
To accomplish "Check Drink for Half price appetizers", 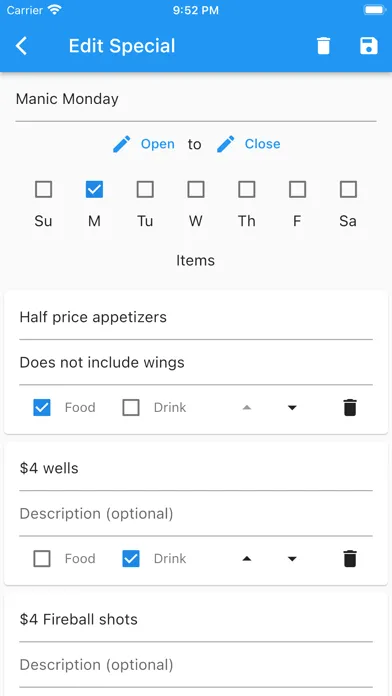I will [131, 407].
